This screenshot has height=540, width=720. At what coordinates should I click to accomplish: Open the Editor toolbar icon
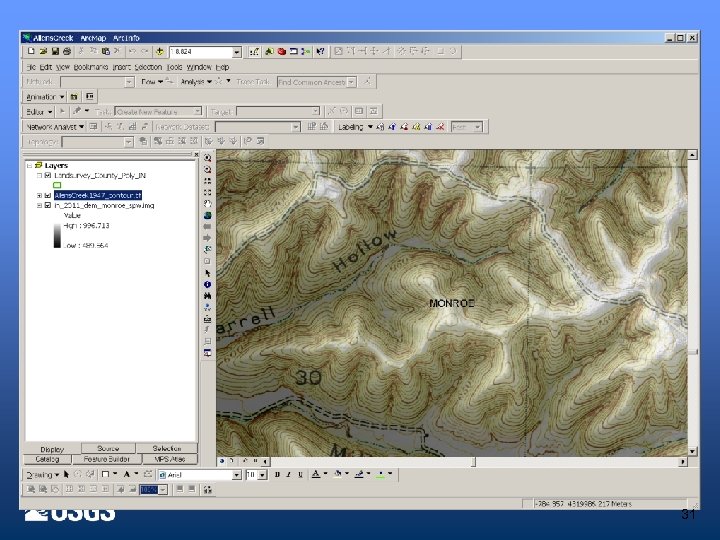[254, 51]
